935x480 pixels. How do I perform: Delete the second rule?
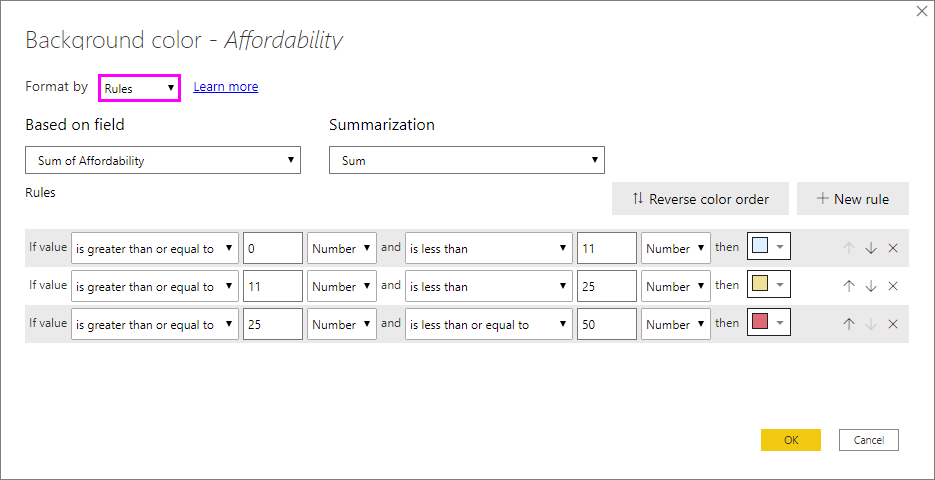[x=893, y=286]
